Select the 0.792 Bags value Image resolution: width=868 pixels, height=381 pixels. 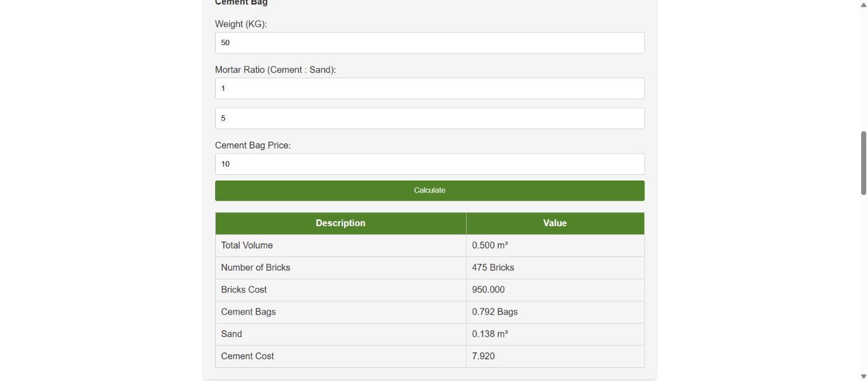click(495, 312)
